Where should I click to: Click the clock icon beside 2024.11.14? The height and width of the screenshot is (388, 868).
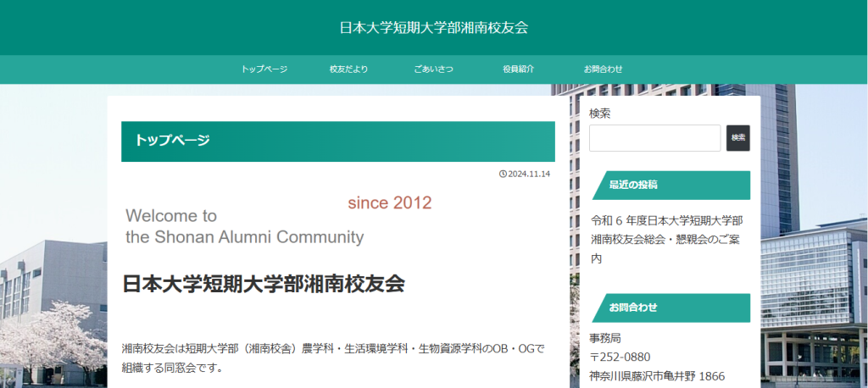pyautogui.click(x=503, y=174)
